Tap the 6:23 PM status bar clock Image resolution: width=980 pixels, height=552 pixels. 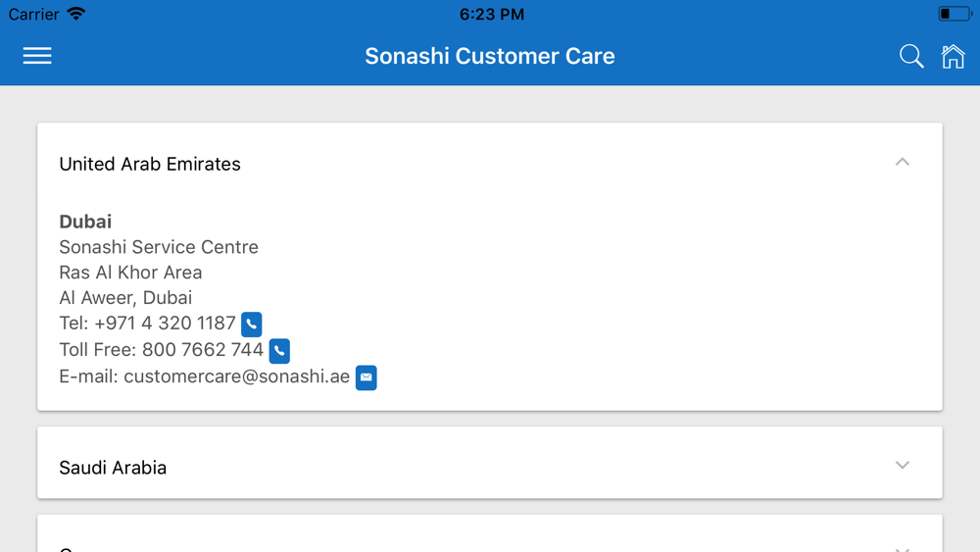click(492, 14)
